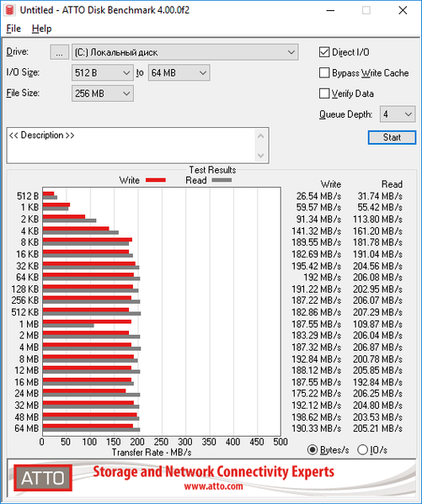The image size is (422, 504).
Task: Click the 207.29 MB/s read value
Action: click(377, 312)
